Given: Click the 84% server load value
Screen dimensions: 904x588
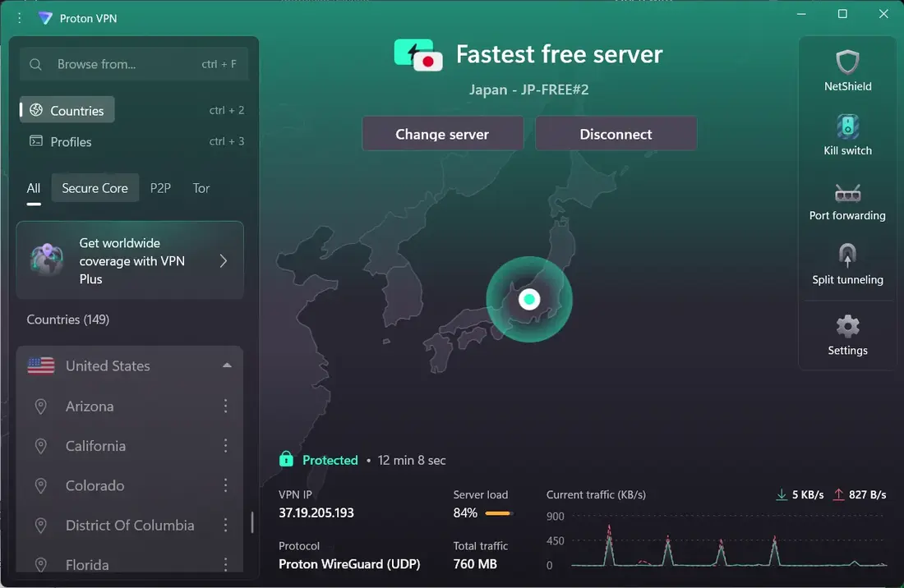Looking at the screenshot, I should [465, 512].
